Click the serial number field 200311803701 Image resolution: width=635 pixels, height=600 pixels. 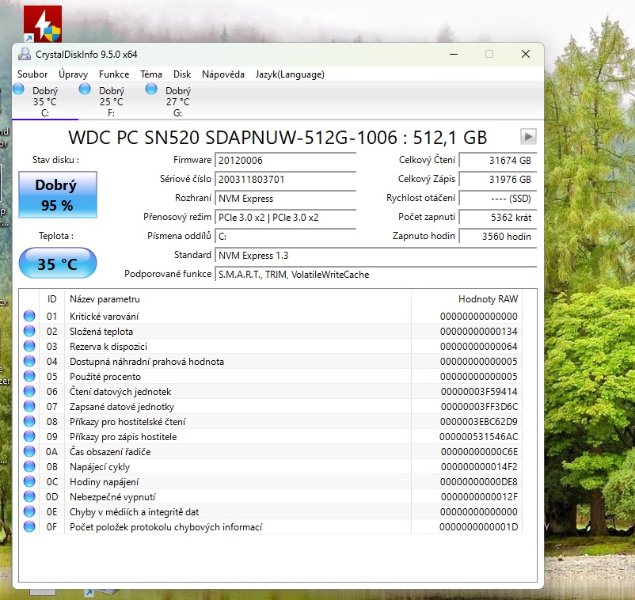(x=285, y=179)
